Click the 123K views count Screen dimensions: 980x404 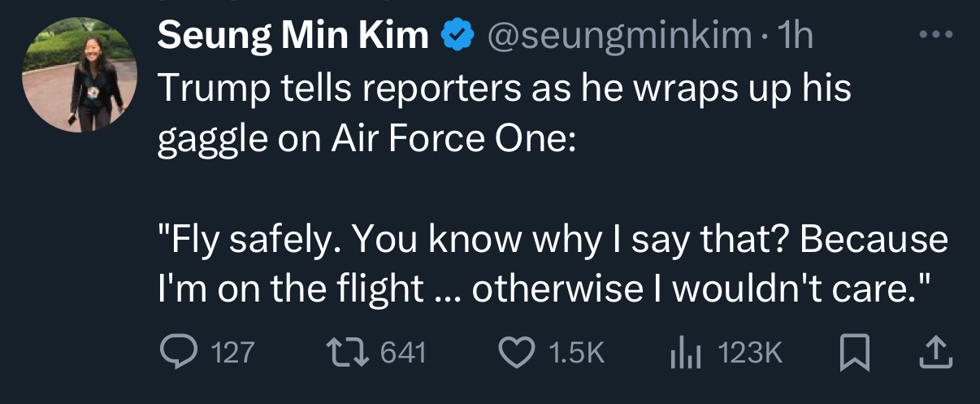tap(751, 352)
